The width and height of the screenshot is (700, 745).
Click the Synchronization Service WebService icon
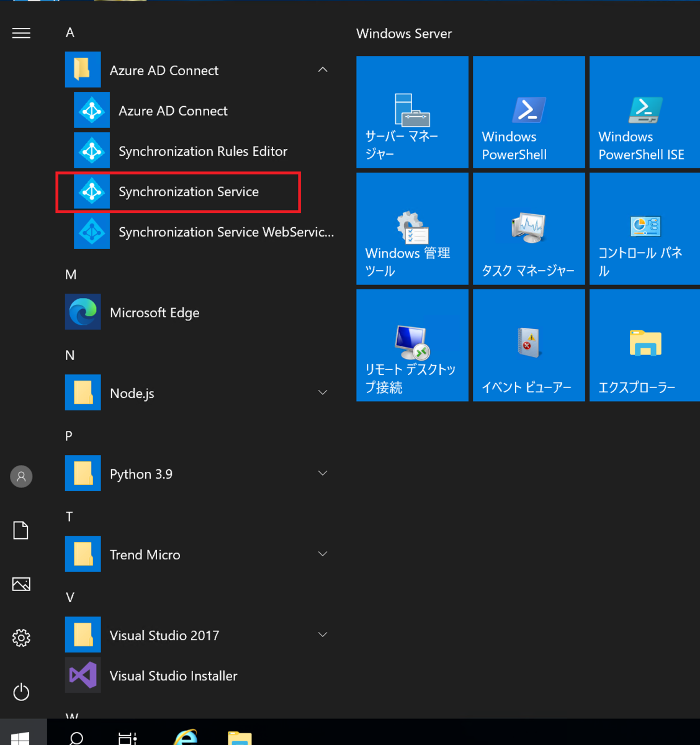pos(92,232)
